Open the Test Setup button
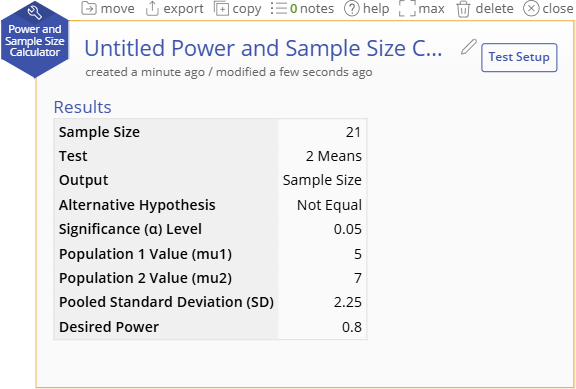576x389 pixels. coord(519,57)
